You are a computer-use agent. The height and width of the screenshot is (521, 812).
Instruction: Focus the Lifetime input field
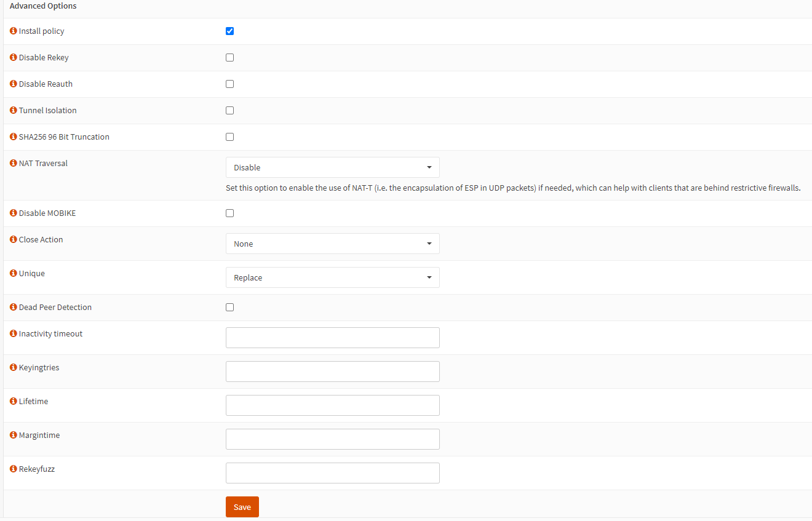pos(332,405)
